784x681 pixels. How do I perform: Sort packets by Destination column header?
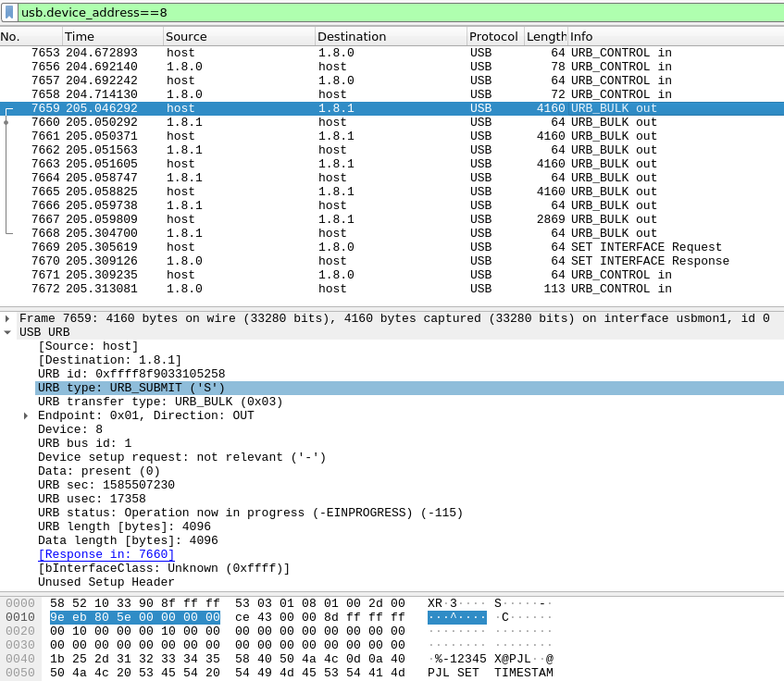pos(391,36)
